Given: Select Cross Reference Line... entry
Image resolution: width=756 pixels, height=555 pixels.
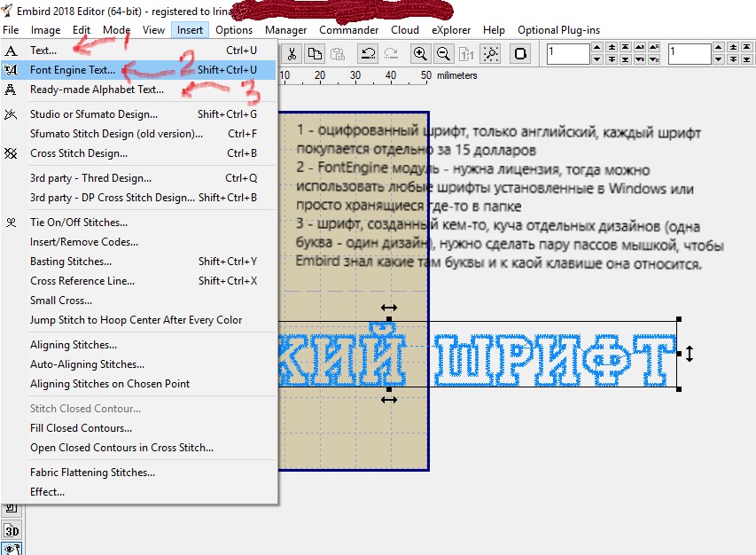Looking at the screenshot, I should [x=139, y=281].
